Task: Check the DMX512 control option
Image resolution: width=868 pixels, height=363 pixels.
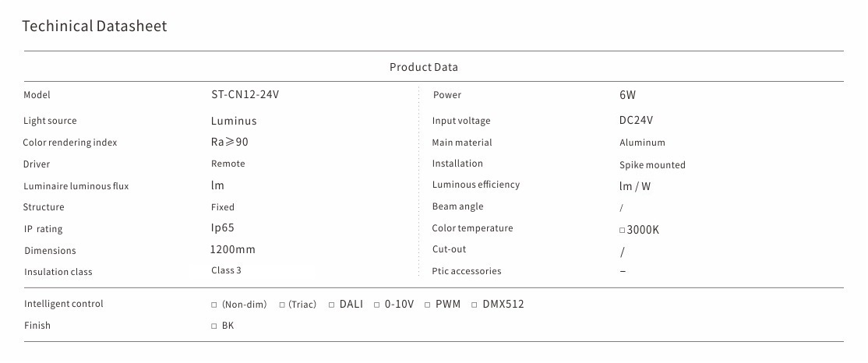Action: (x=475, y=305)
